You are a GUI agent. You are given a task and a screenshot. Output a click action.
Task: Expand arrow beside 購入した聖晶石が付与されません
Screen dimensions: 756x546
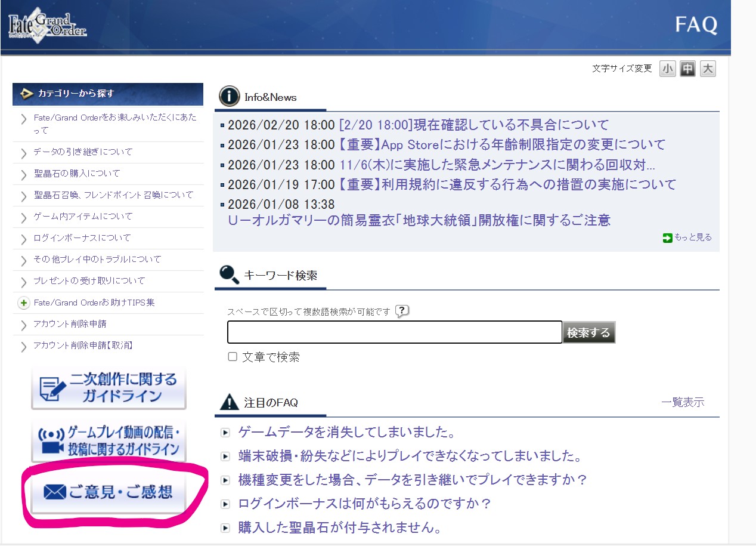tap(225, 528)
